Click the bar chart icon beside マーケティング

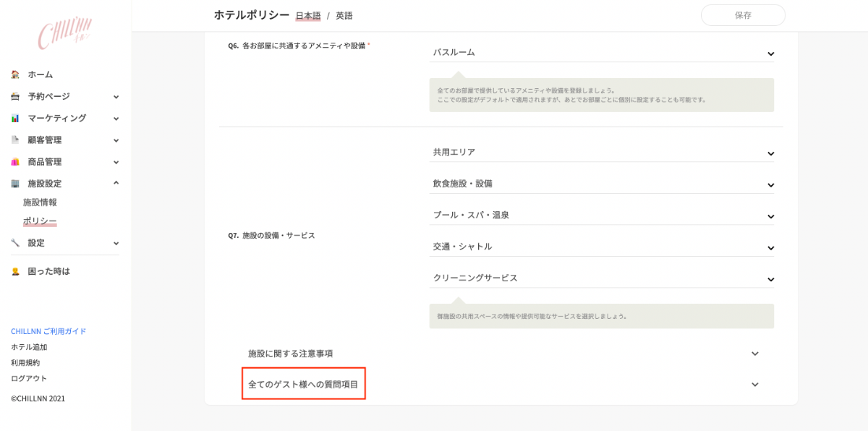[15, 118]
